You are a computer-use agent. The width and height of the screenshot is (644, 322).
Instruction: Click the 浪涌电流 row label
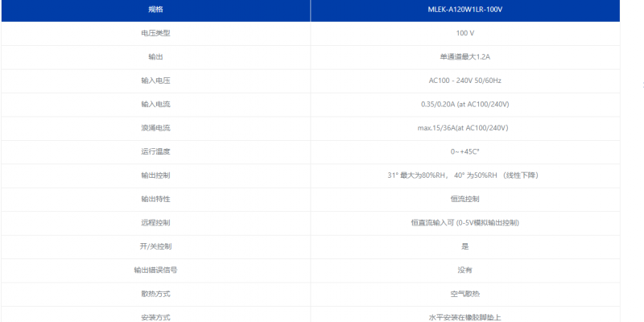click(x=155, y=128)
